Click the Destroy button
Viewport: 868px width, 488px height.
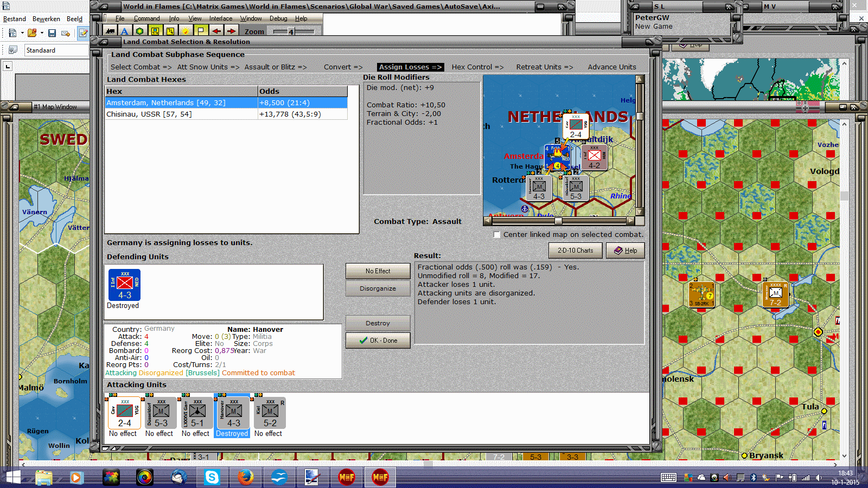pyautogui.click(x=378, y=323)
